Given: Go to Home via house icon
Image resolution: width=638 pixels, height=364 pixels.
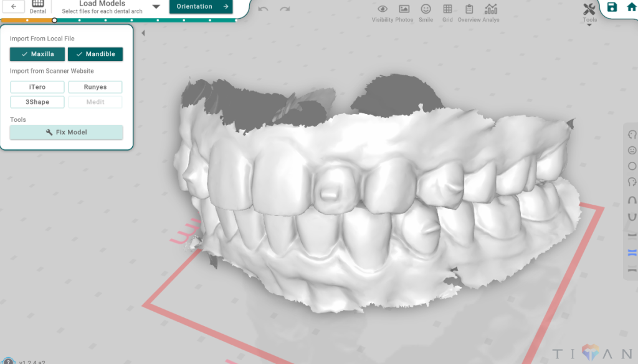Looking at the screenshot, I should click(x=631, y=7).
